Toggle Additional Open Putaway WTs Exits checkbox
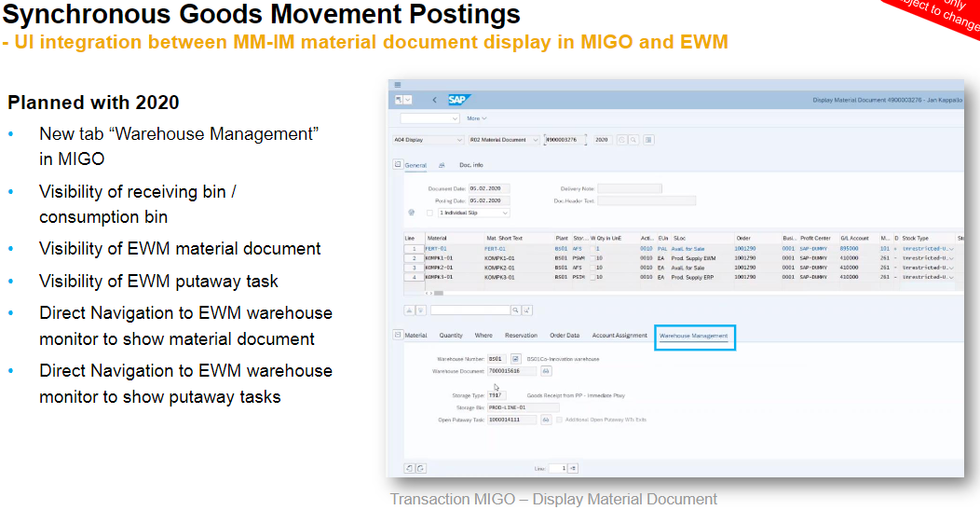Viewport: 980px width, 510px height. [x=559, y=420]
